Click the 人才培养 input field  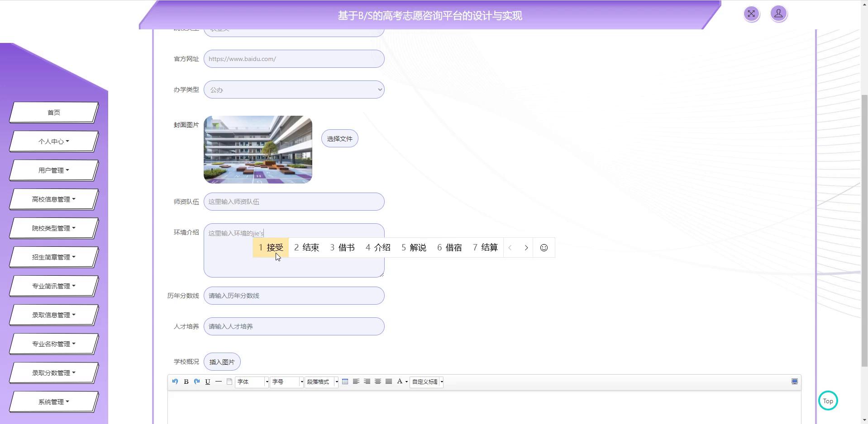pyautogui.click(x=294, y=326)
